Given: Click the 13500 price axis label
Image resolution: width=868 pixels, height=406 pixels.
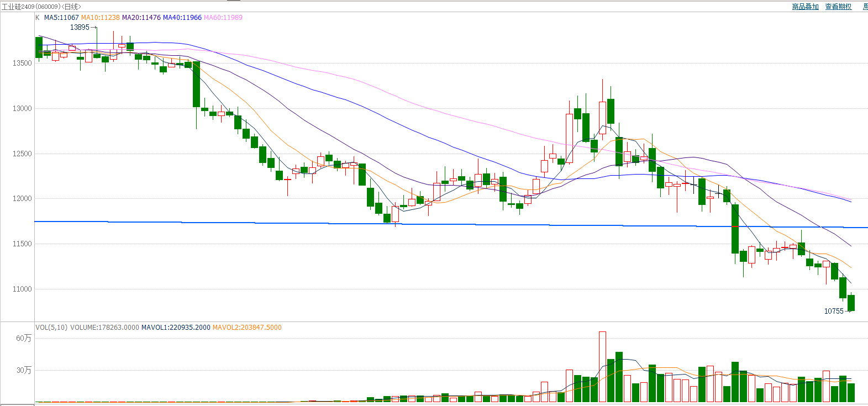Looking at the screenshot, I should 23,63.
